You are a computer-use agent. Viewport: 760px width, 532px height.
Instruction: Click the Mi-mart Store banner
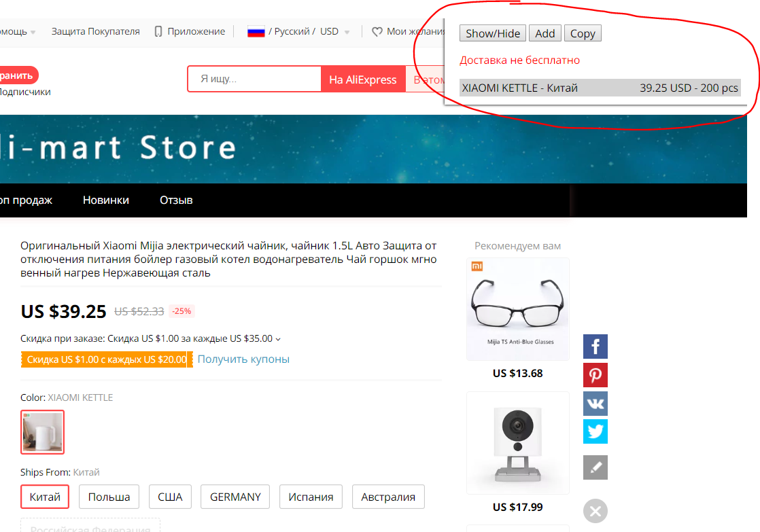(x=373, y=149)
